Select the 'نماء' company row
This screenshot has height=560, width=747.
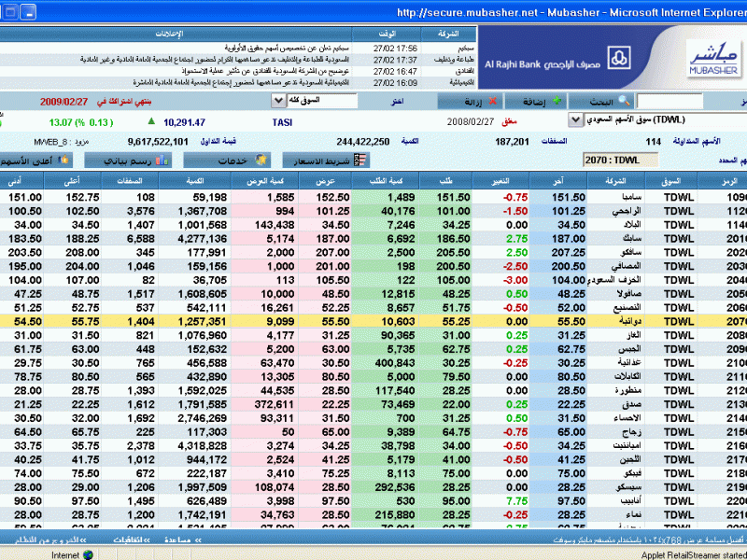pos(373,515)
